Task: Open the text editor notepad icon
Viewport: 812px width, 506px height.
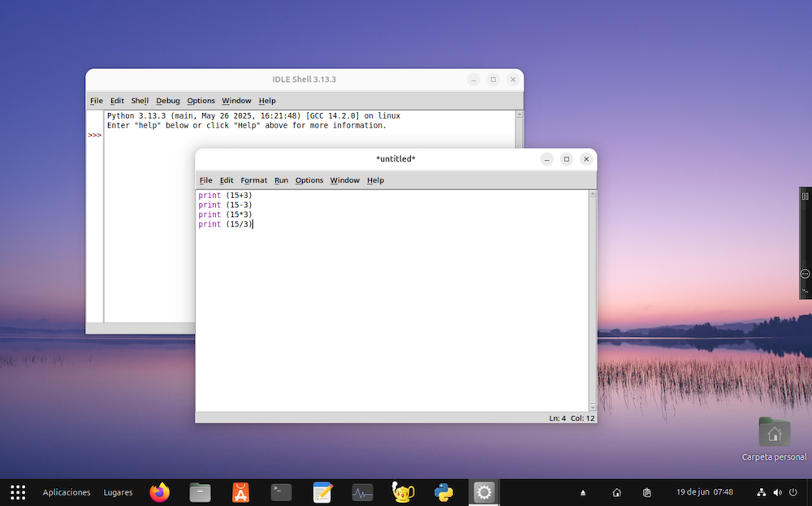Action: pos(322,492)
